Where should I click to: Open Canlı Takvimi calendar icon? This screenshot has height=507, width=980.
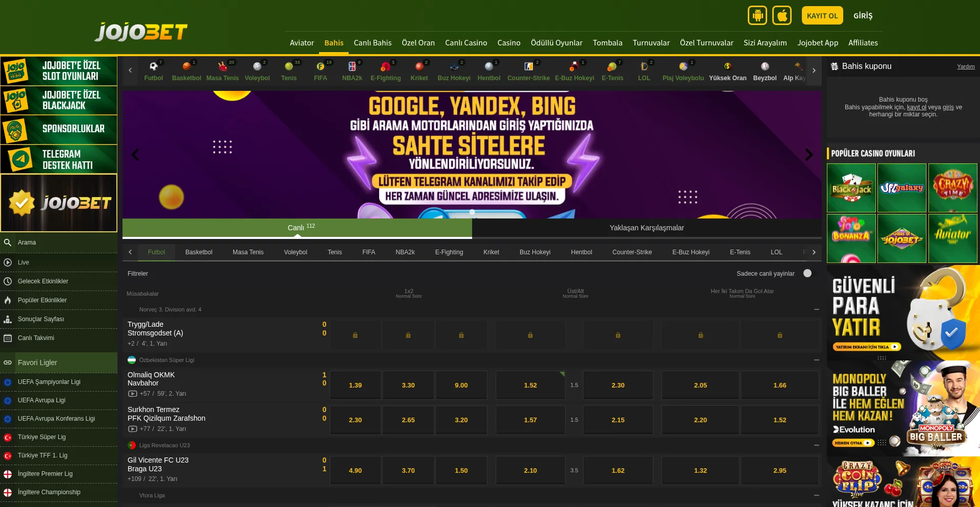click(8, 338)
